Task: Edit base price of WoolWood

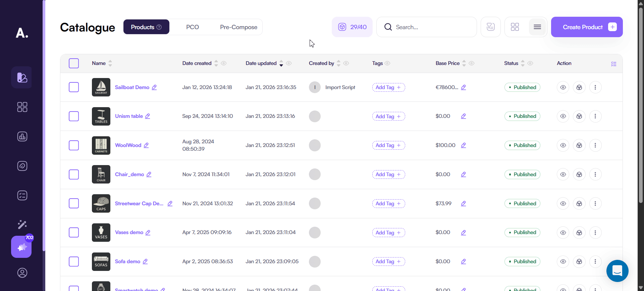Action: (463, 145)
